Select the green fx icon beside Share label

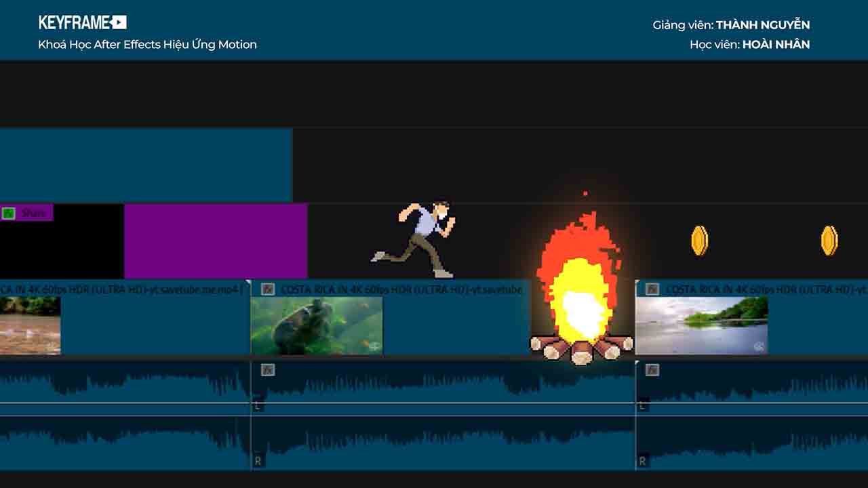coord(9,212)
